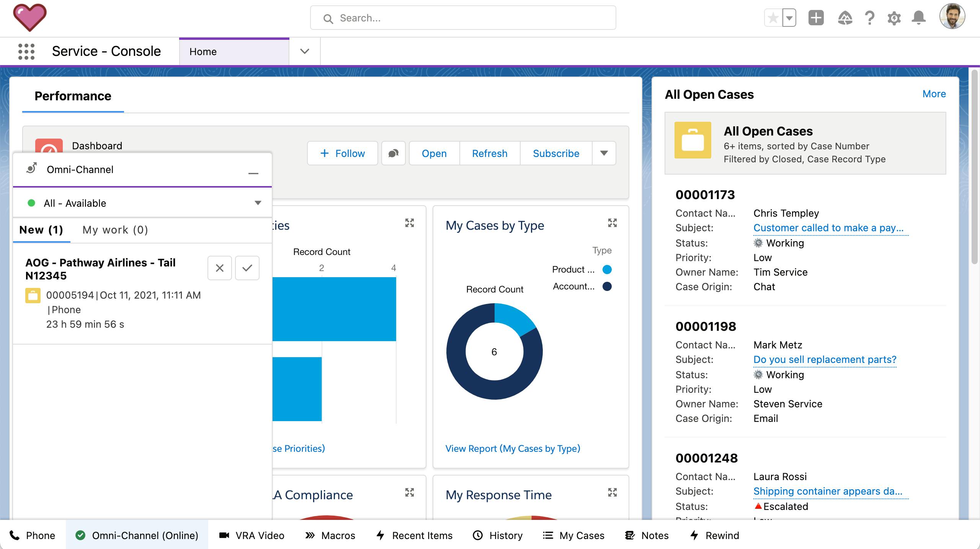Open the Setup gear icon
Image resolution: width=980 pixels, height=549 pixels.
click(x=894, y=18)
